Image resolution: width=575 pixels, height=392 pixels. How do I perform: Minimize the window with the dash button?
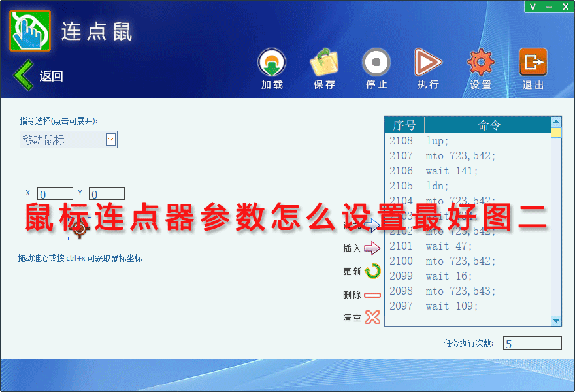(549, 7)
